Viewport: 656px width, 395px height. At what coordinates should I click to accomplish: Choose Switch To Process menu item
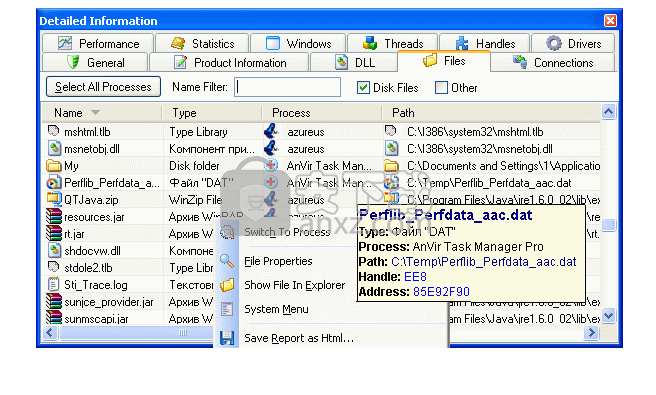[287, 232]
